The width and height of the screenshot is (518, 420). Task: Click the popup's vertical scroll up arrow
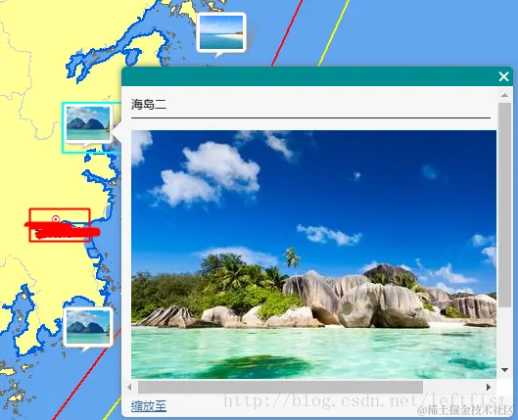point(504,95)
